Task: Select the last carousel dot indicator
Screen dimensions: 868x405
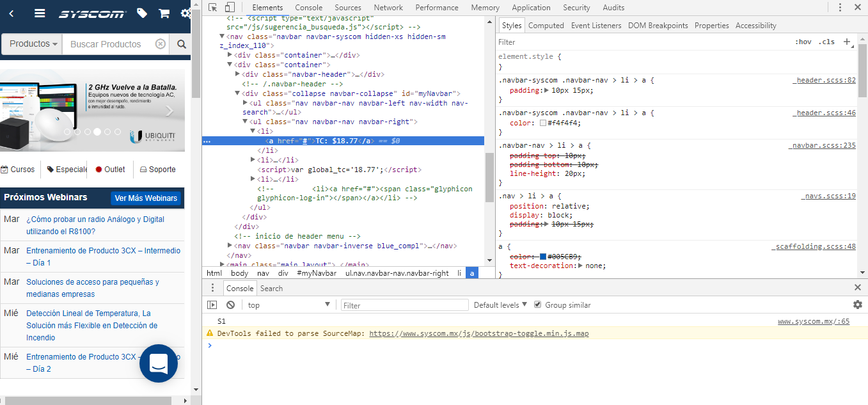Action: [117, 132]
